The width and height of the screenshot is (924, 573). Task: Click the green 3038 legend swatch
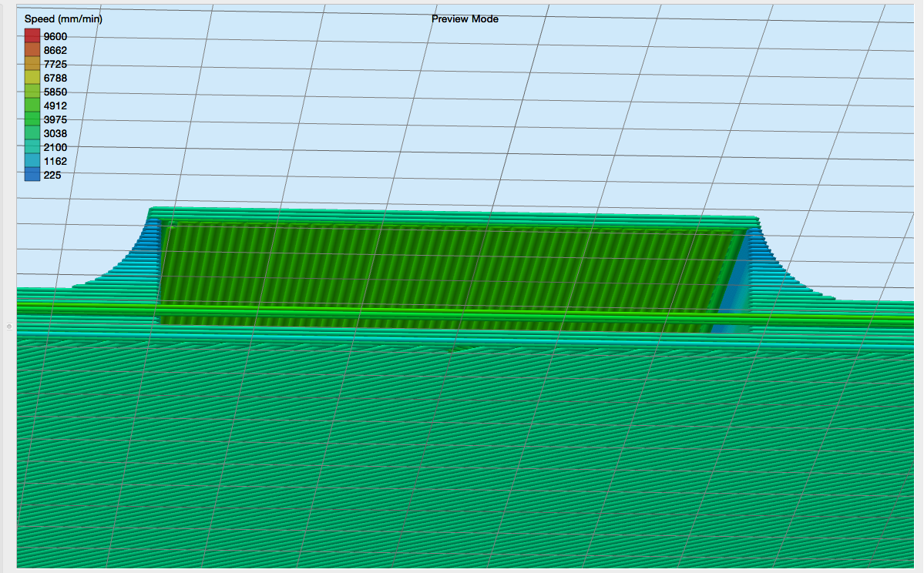(x=32, y=133)
